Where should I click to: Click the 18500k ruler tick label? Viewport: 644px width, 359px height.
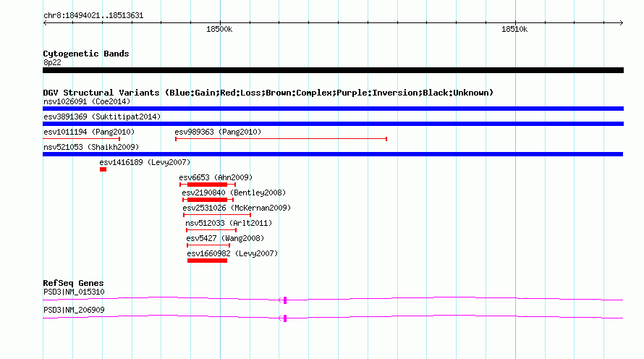[219, 29]
